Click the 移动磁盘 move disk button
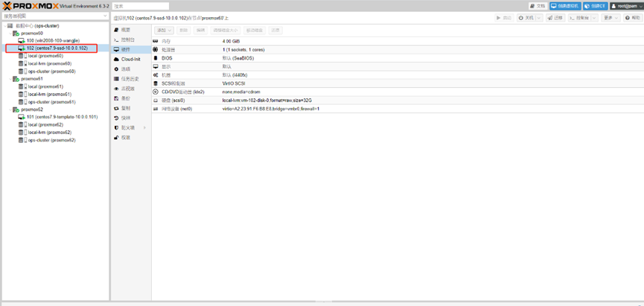 [255, 31]
